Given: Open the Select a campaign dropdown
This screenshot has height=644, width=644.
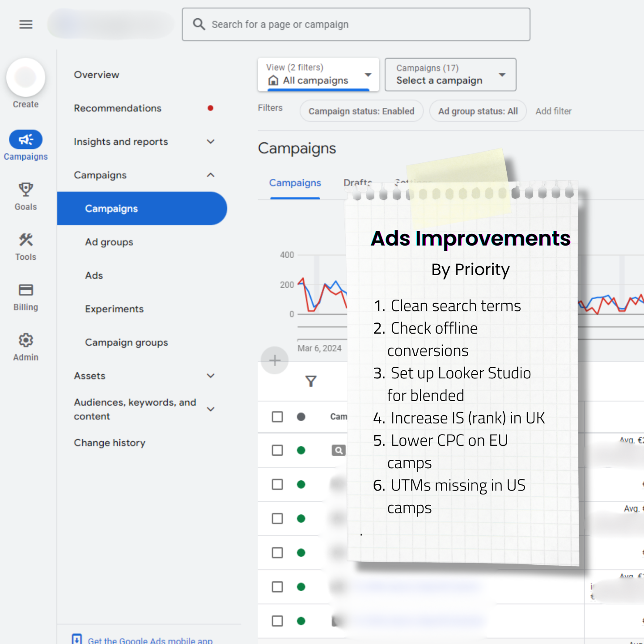Looking at the screenshot, I should pyautogui.click(x=450, y=75).
